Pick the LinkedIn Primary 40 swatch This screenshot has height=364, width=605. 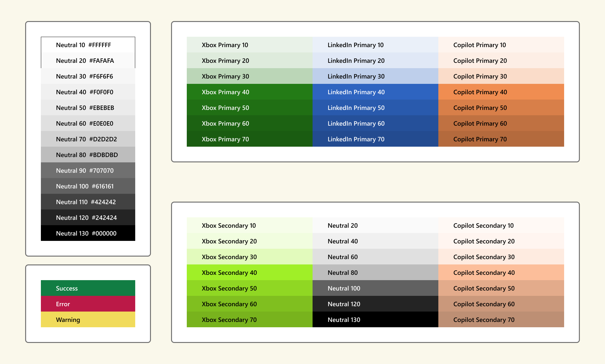coord(375,92)
